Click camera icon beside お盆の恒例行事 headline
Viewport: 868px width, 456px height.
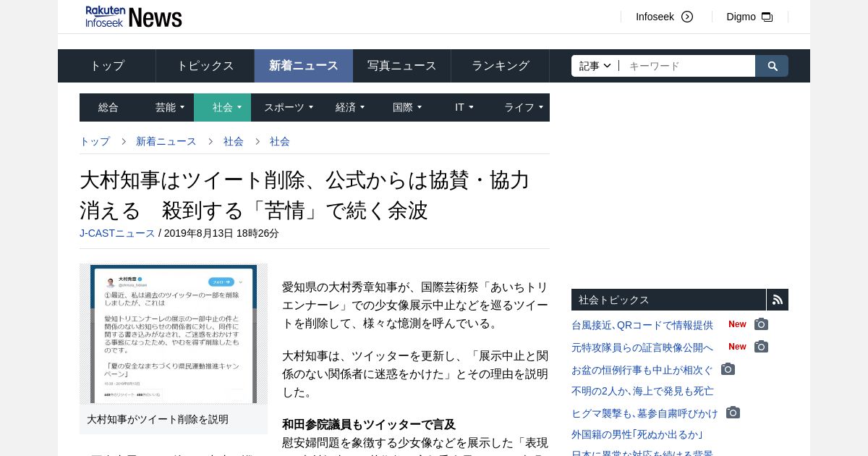[x=728, y=369]
